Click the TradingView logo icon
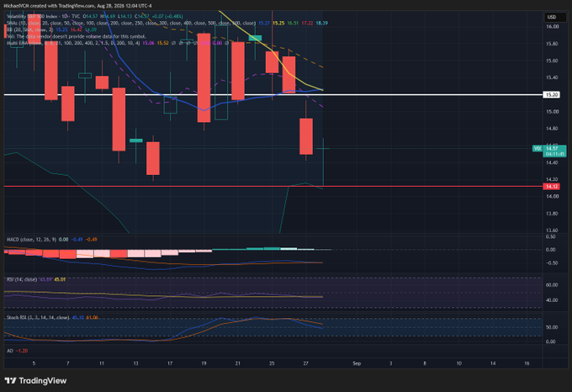This screenshot has height=392, width=572. pos(10,381)
